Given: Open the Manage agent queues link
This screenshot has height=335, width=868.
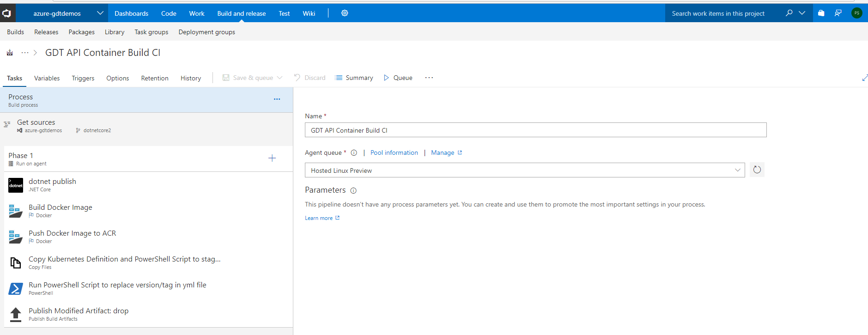Looking at the screenshot, I should pyautogui.click(x=446, y=153).
